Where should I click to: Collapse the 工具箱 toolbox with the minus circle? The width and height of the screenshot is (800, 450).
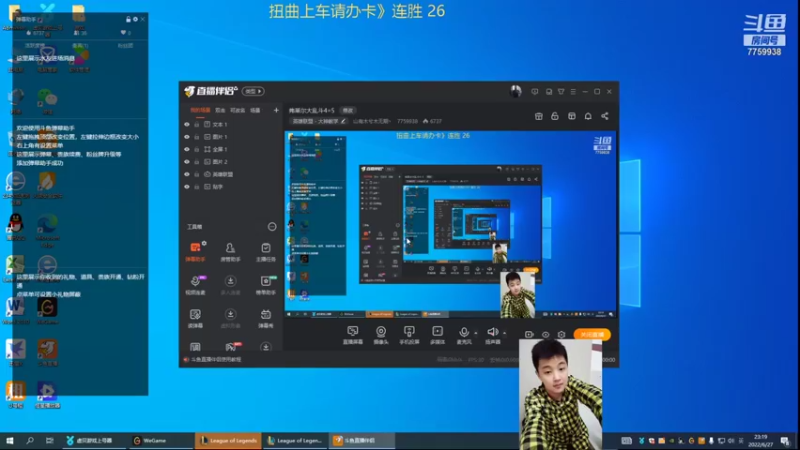(272, 227)
